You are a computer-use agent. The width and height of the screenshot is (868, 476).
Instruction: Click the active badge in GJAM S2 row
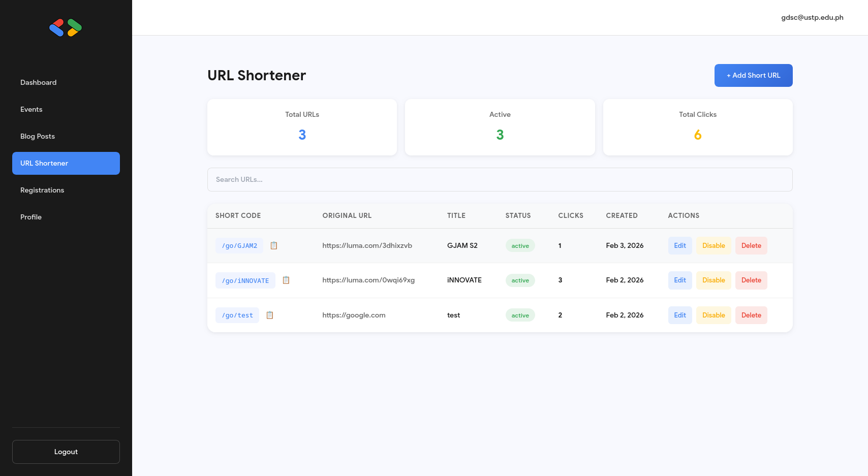(520, 245)
